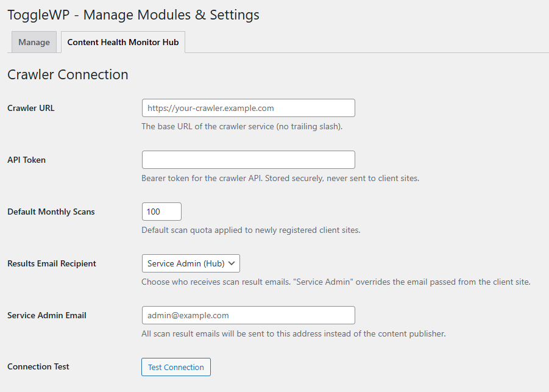Click into the API Token field
The image size is (549, 392).
tap(248, 160)
